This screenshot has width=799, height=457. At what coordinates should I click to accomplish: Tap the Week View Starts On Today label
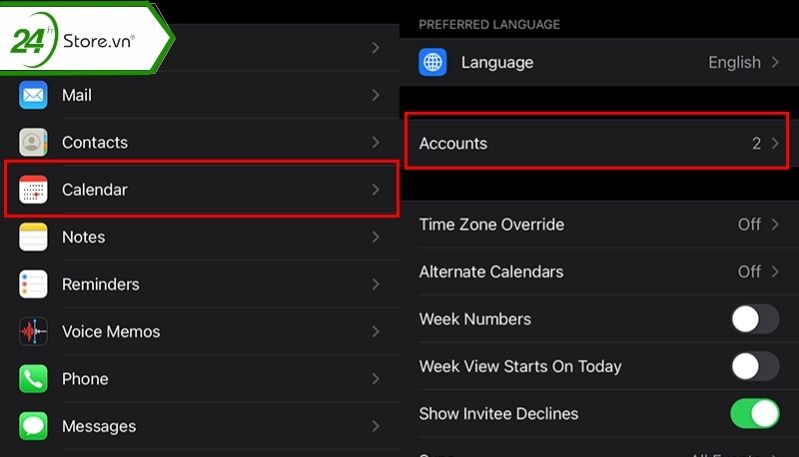click(520, 367)
